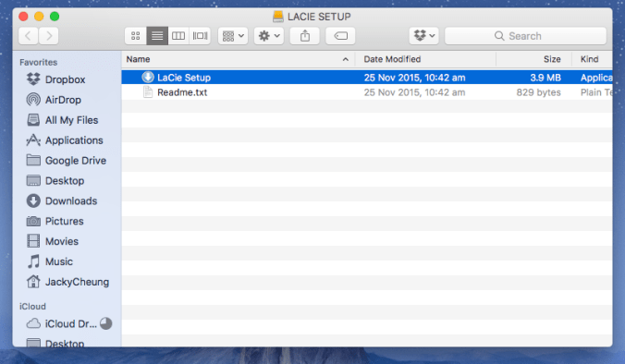Click the iCloud Drive storage pie indicator
The width and height of the screenshot is (625, 364).
point(106,323)
